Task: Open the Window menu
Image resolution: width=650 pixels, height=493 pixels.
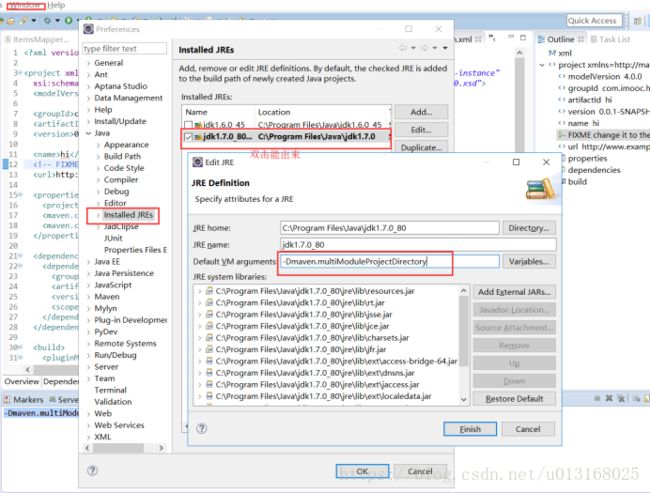Action: 26,5
